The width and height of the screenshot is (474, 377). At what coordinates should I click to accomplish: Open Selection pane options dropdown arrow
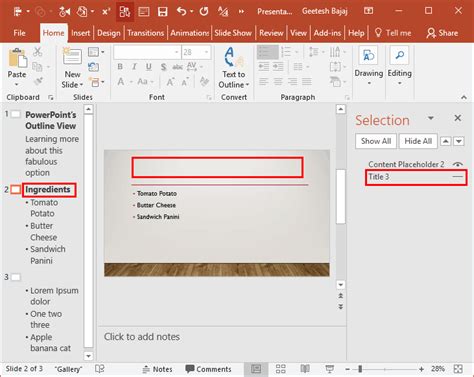tap(431, 118)
